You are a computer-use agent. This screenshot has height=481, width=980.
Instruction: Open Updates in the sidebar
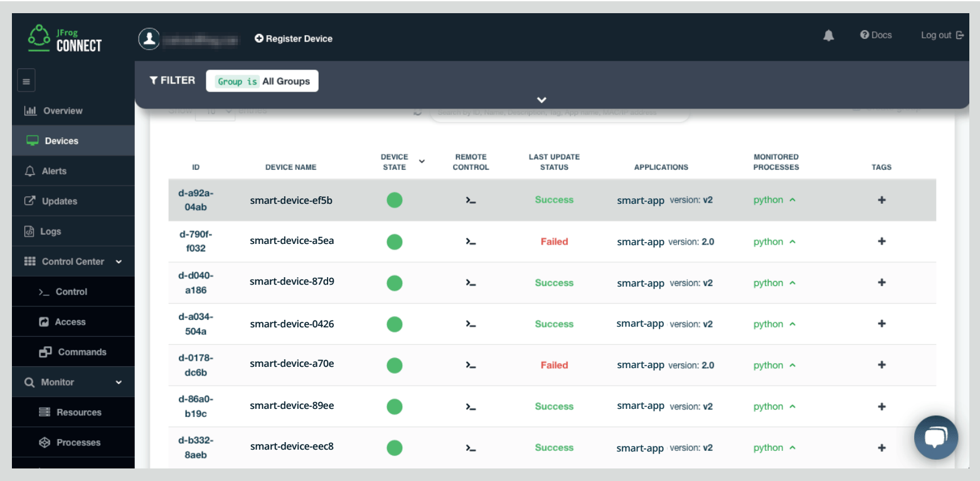(73, 201)
